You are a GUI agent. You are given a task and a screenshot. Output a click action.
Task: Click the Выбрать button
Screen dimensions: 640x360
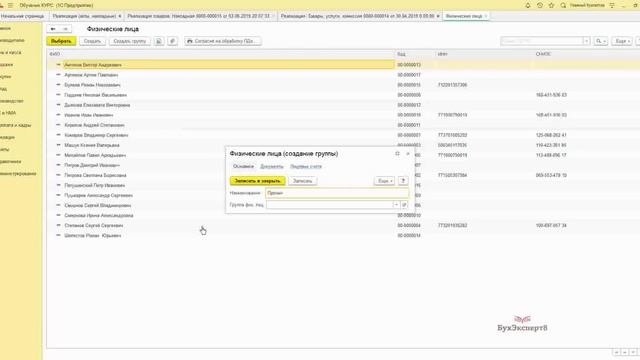point(61,41)
